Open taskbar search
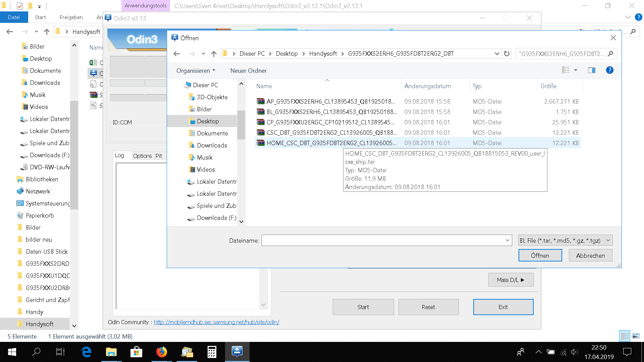Viewport: 644px width, 362px height. [36, 352]
